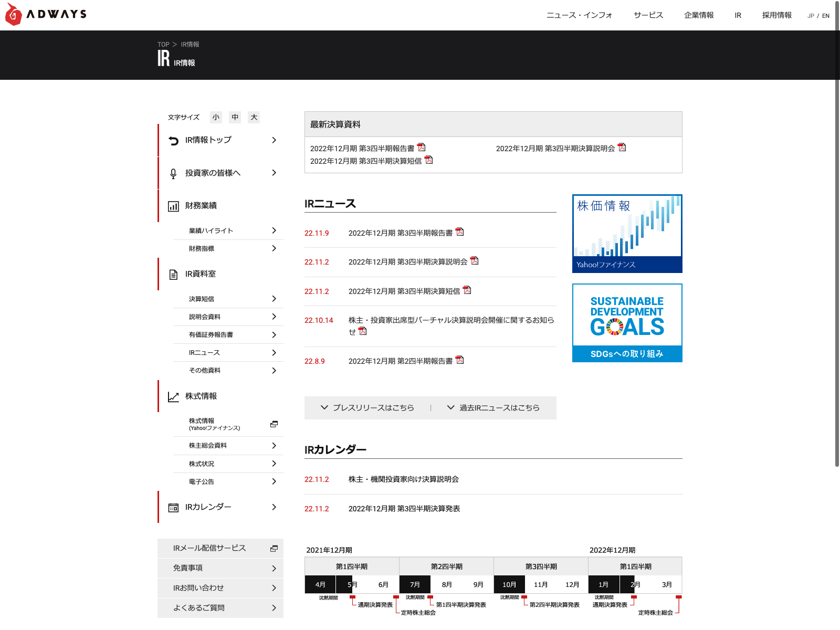Click the microphone icon beside 投資家の皆様へ
The height and width of the screenshot is (630, 840).
point(173,173)
